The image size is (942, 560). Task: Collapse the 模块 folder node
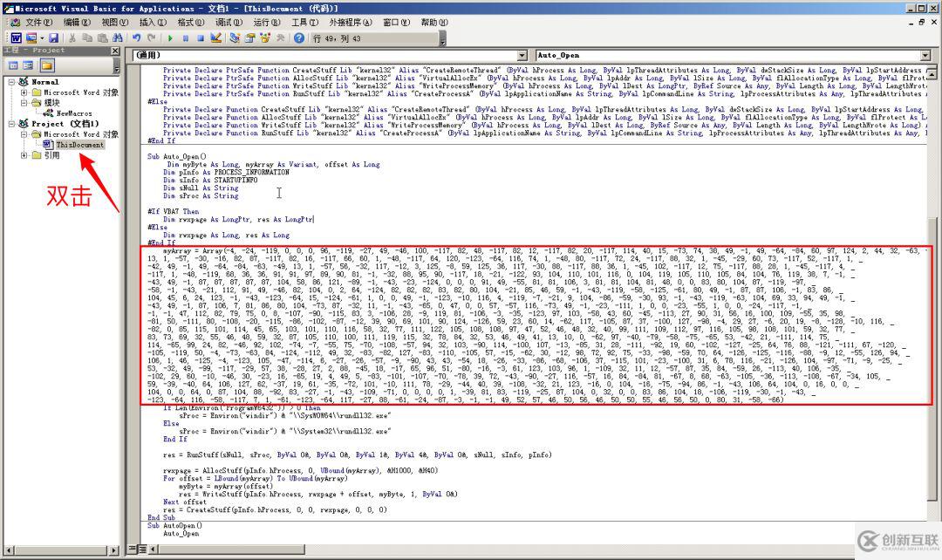click(24, 103)
